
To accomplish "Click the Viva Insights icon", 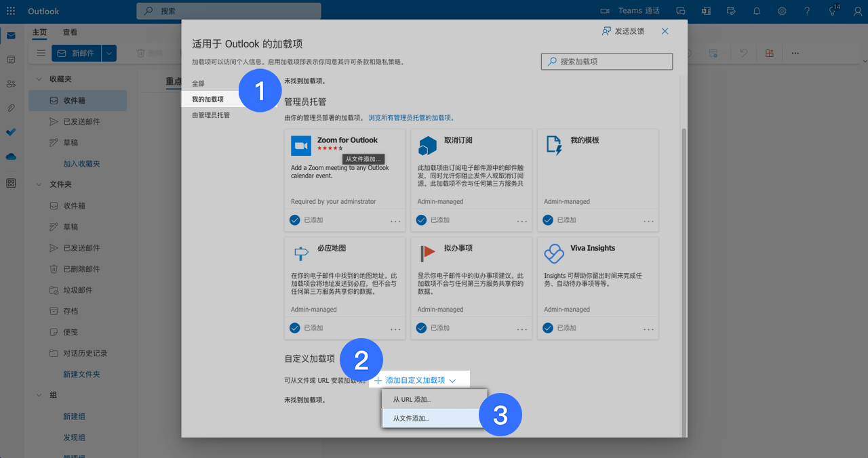I will [554, 253].
